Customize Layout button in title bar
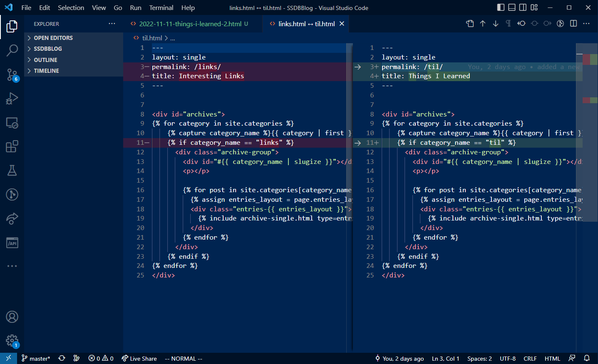Image resolution: width=598 pixels, height=364 pixels. pyautogui.click(x=534, y=7)
